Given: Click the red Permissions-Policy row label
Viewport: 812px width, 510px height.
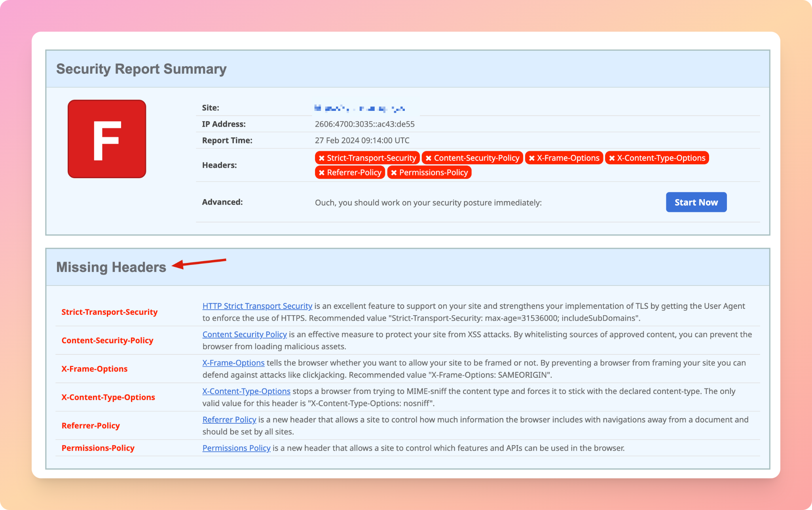Looking at the screenshot, I should (x=98, y=448).
